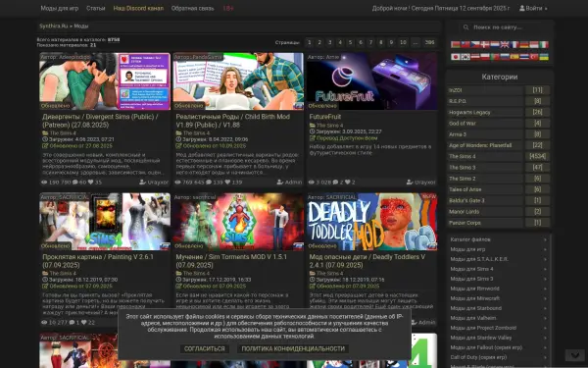
Task: Go to pagination page 2
Action: coord(319,42)
